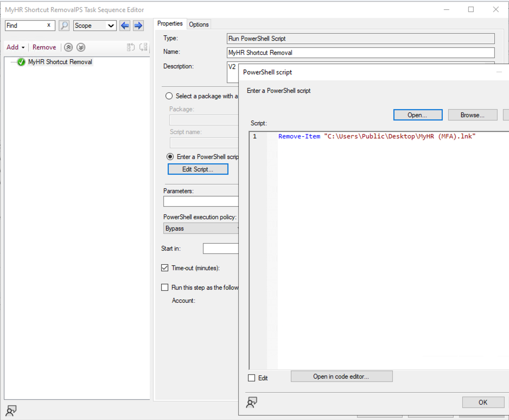Close the Task Sequence Editor window
The image size is (509, 420).
pyautogui.click(x=495, y=9)
